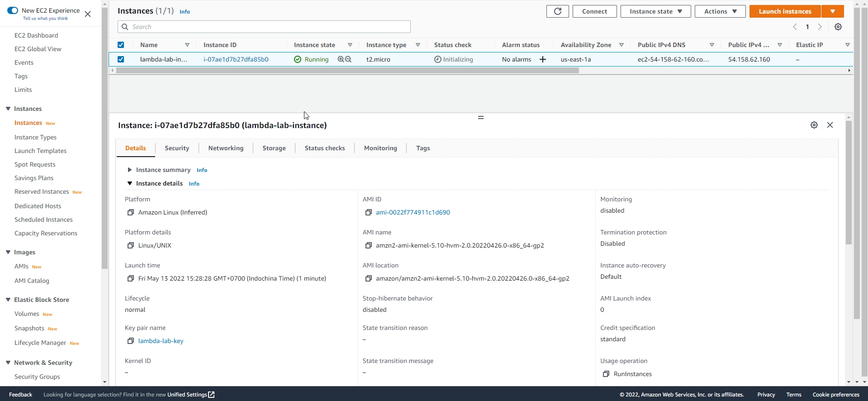Open the Unified Settings external link icon
This screenshot has height=401, width=868.
click(x=211, y=395)
